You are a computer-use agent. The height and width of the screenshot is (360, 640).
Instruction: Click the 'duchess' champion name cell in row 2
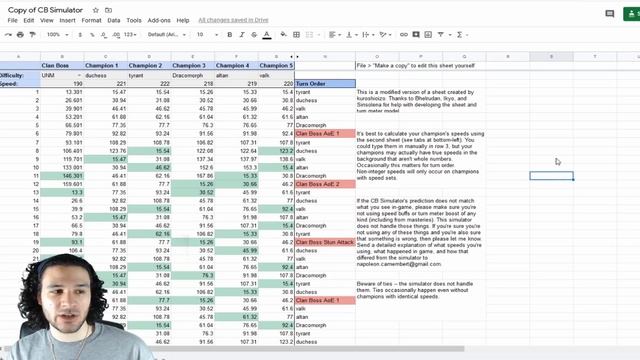coord(106,76)
